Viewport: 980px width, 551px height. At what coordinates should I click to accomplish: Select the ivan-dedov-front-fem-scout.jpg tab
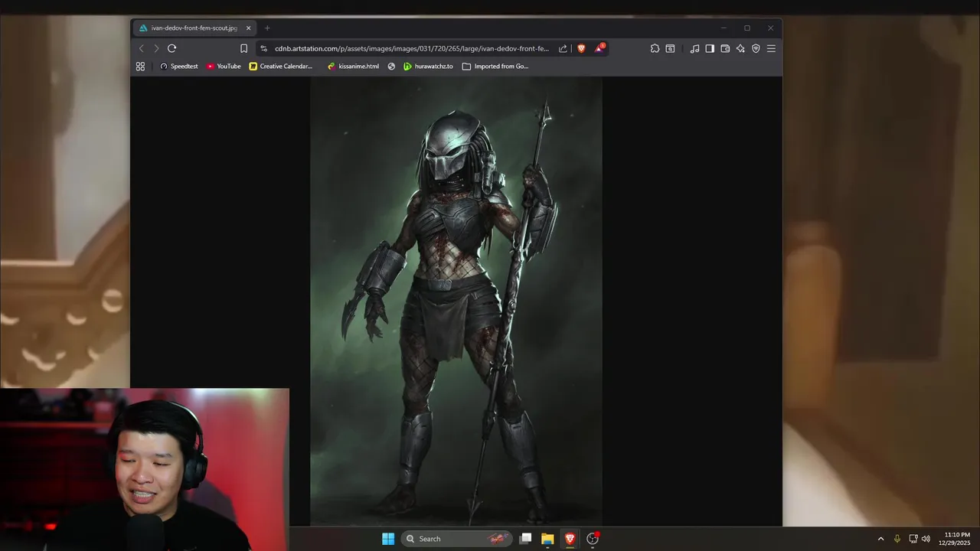tap(195, 28)
